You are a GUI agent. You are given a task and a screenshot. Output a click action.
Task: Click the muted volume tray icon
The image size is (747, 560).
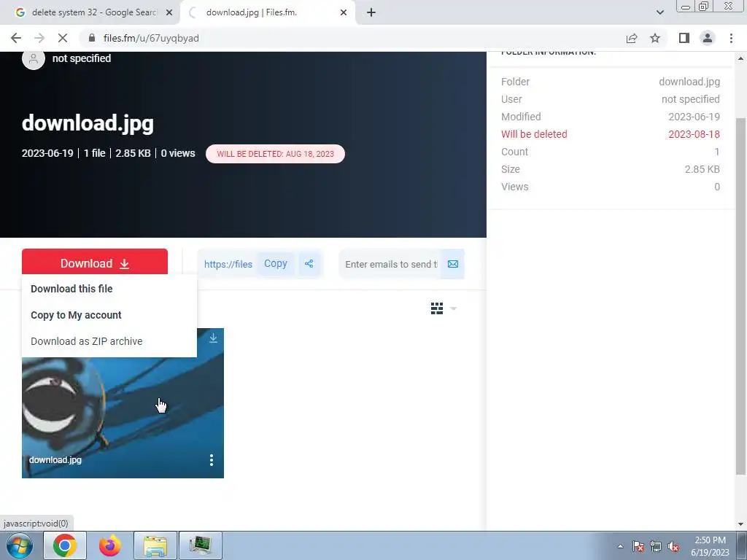coord(673,546)
